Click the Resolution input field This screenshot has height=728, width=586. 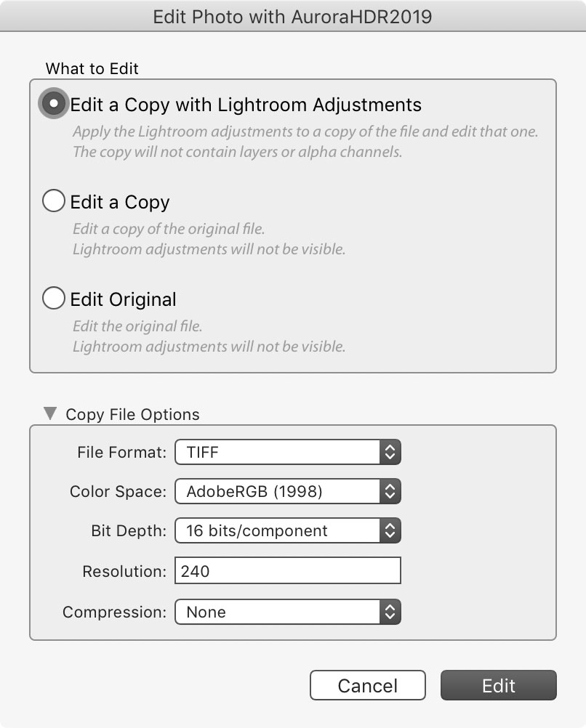click(288, 570)
